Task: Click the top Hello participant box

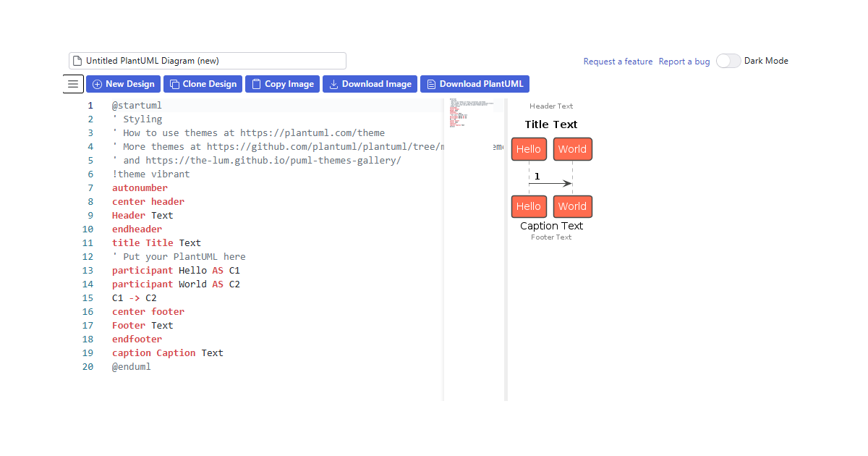Action: point(529,148)
